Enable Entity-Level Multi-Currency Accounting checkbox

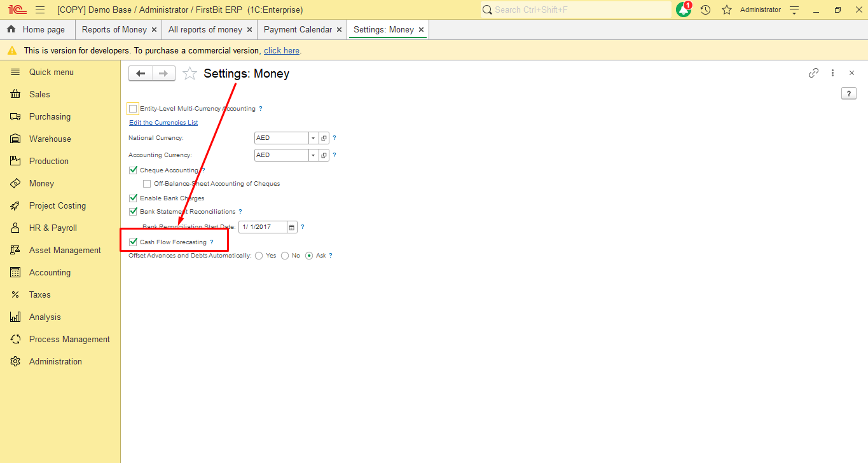tap(133, 109)
